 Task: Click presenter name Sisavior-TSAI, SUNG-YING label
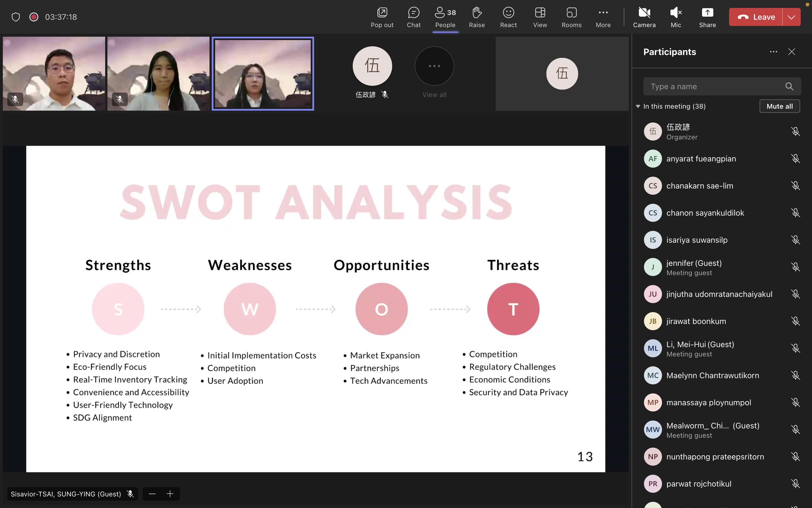(66, 494)
